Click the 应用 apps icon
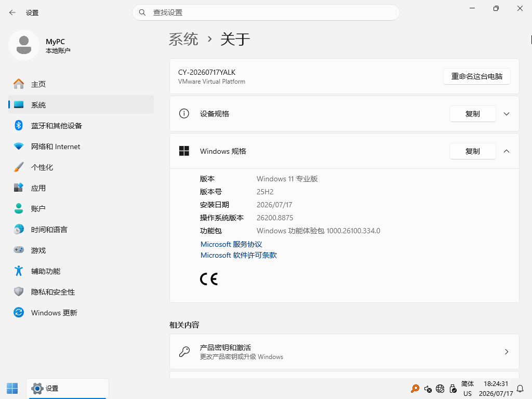 (19, 188)
